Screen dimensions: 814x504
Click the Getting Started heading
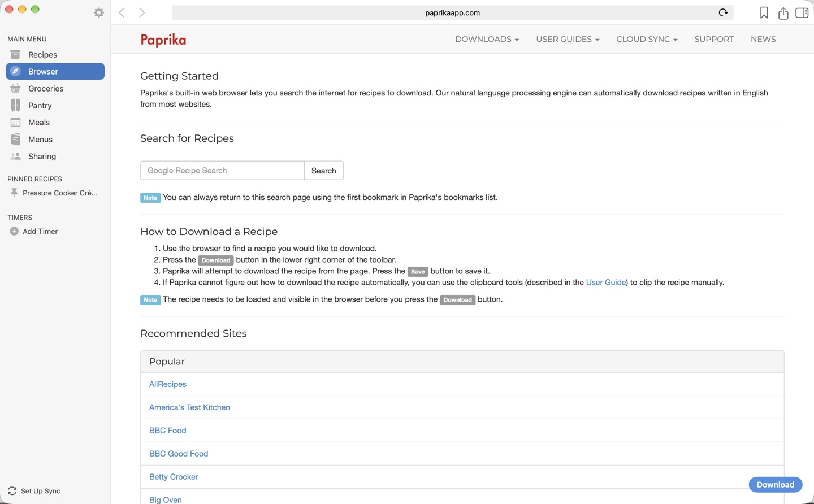click(x=179, y=76)
